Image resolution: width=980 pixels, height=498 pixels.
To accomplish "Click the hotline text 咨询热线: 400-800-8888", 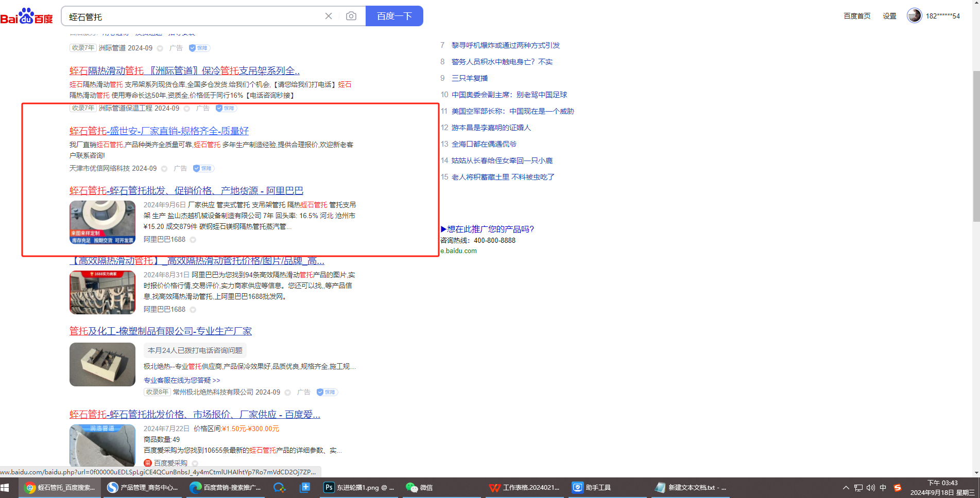I will [478, 240].
